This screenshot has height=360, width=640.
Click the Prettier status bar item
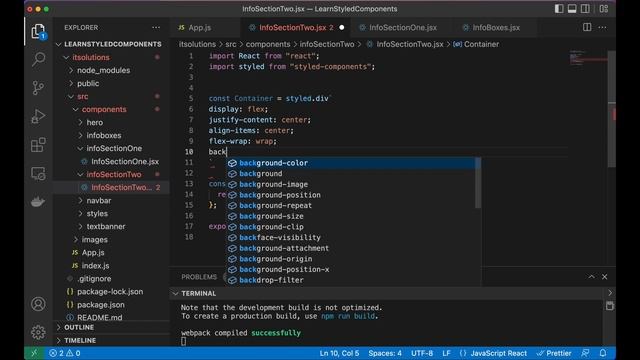point(554,353)
